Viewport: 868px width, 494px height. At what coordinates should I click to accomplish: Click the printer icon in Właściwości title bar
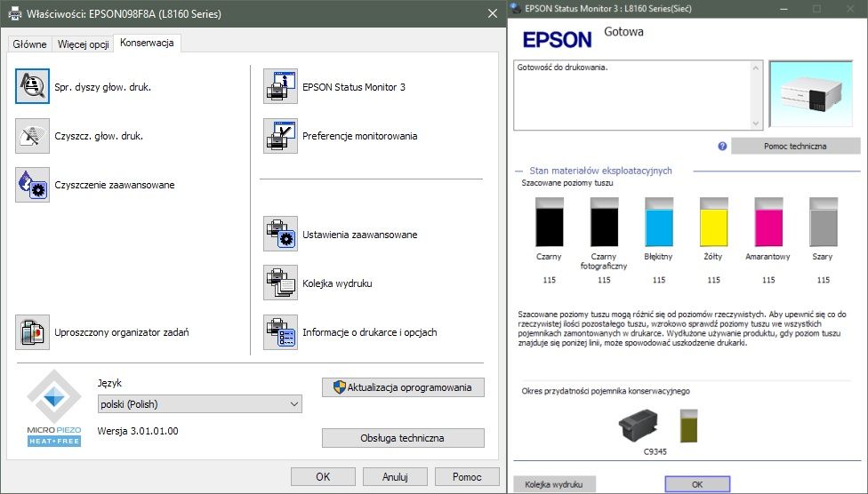[x=14, y=13]
